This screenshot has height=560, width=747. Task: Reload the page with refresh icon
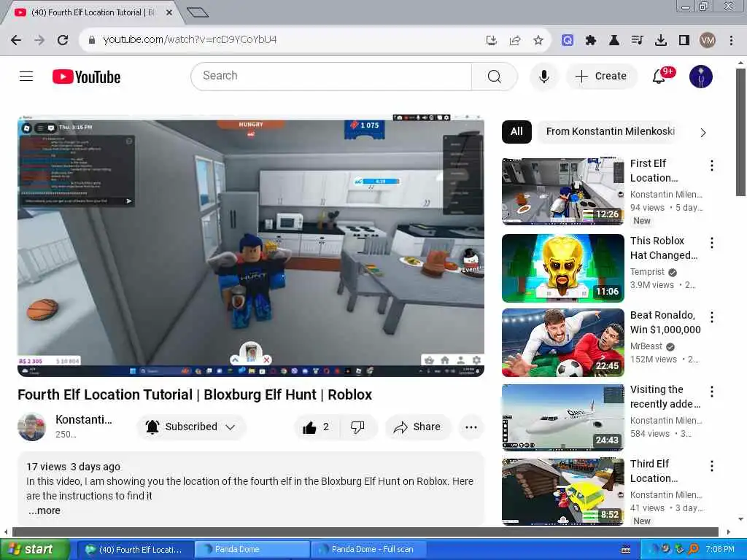tap(63, 40)
